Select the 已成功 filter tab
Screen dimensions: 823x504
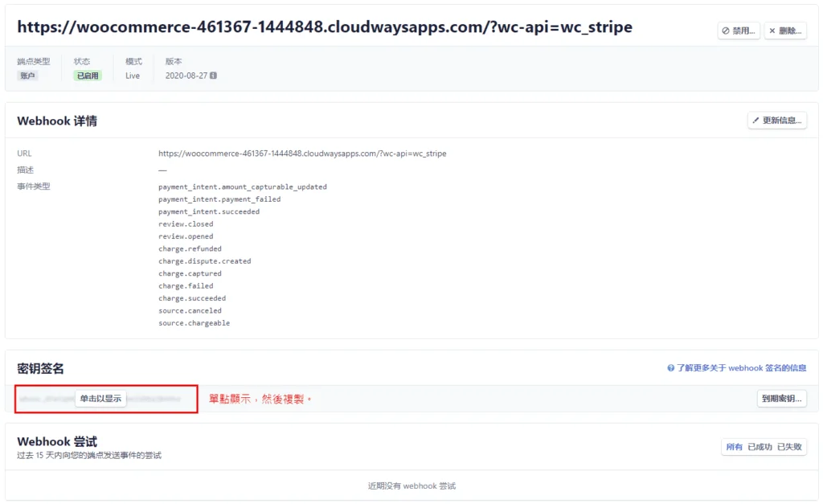760,446
